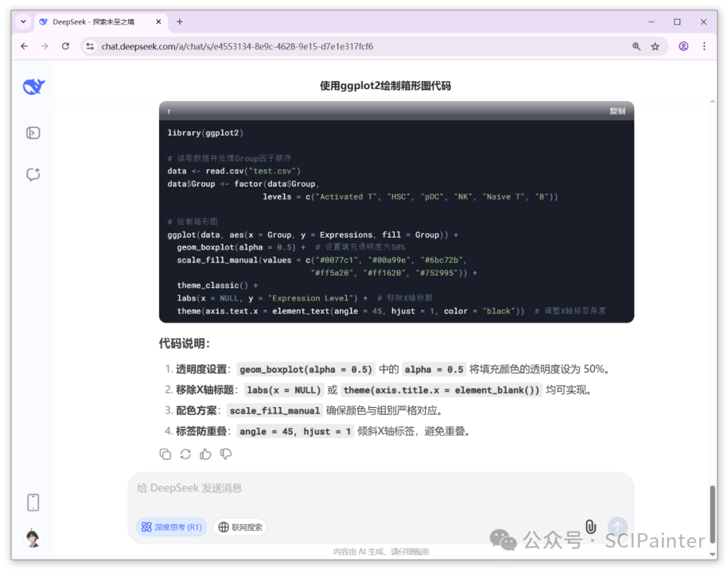Click the code line theme_classic() +
Screen dimensions: 728x570
(217, 286)
